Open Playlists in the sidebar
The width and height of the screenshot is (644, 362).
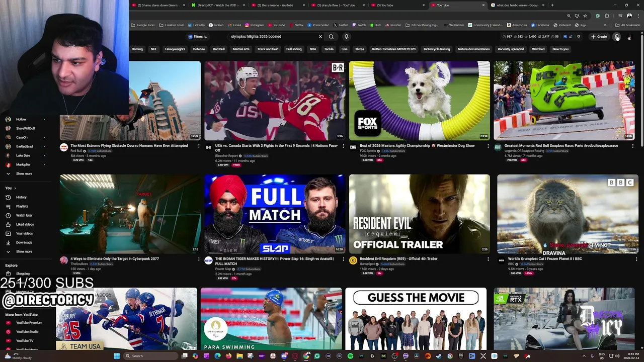coord(22,206)
